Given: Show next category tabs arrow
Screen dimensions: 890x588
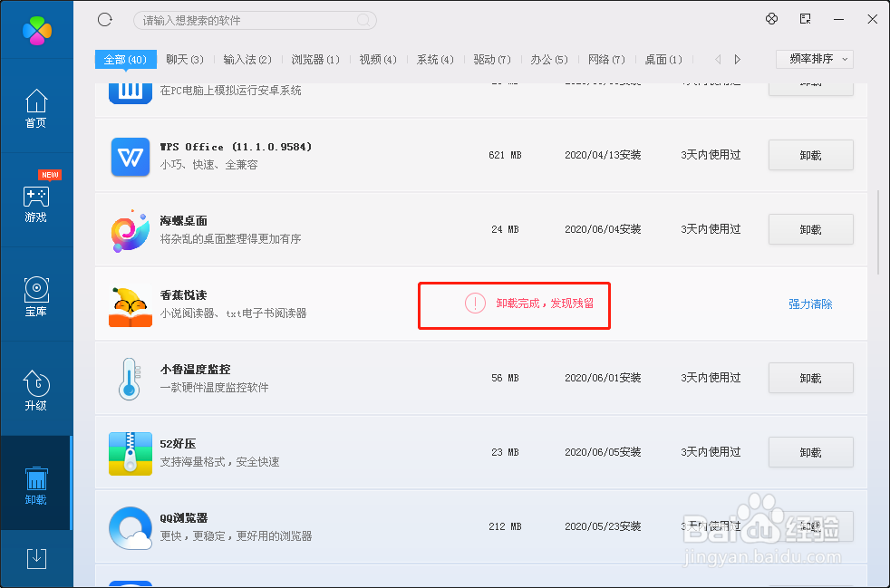Looking at the screenshot, I should [x=738, y=59].
